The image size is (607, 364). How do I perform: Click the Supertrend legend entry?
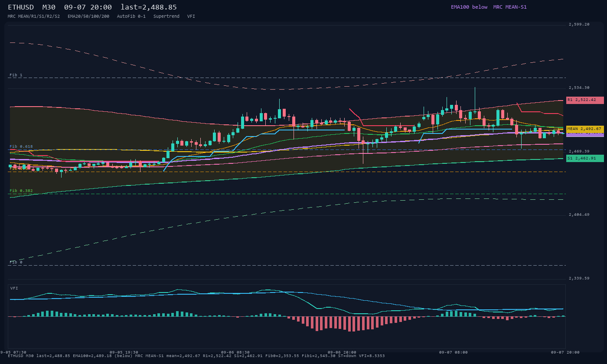[x=166, y=16]
